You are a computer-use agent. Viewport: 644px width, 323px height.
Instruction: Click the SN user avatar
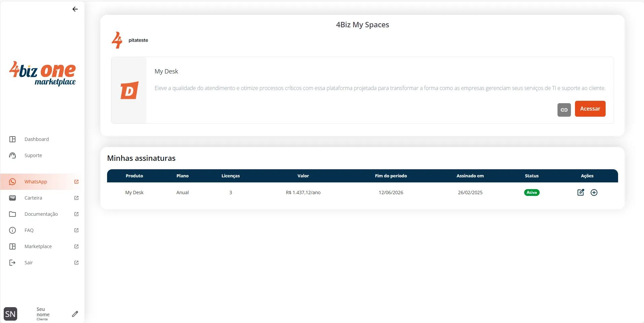coord(10,314)
